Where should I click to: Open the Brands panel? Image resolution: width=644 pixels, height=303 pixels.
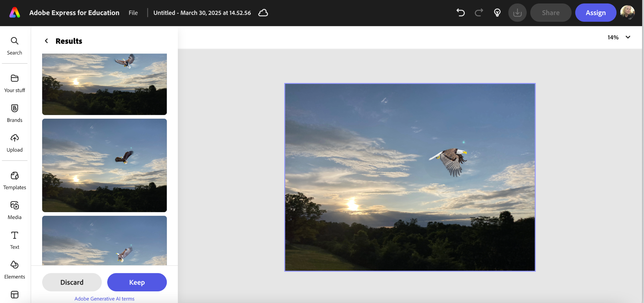(x=14, y=113)
